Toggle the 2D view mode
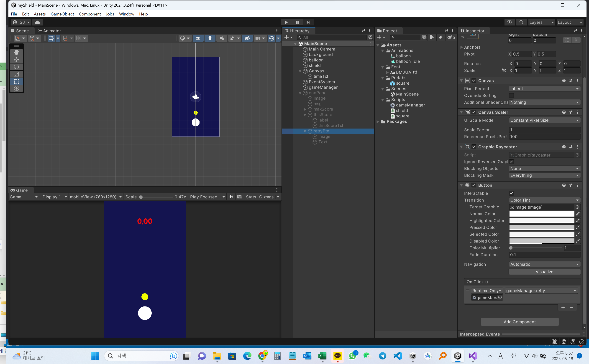The width and height of the screenshot is (589, 364). point(198,38)
